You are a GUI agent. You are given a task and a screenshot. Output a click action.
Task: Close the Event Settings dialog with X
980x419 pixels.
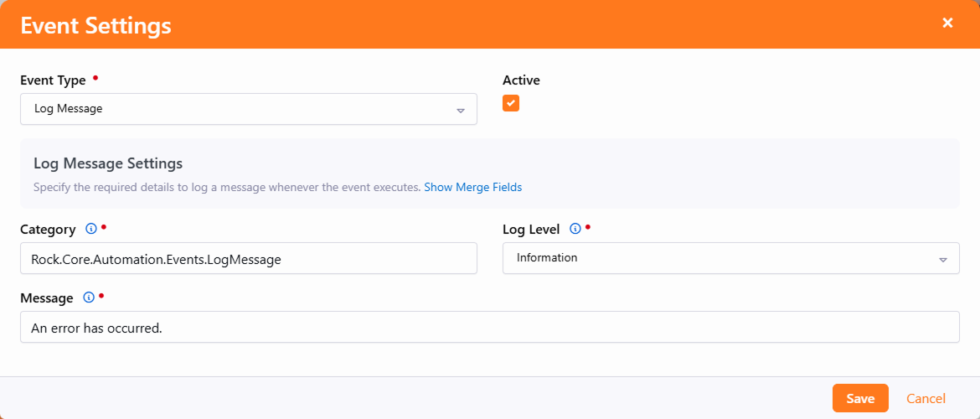[x=947, y=23]
